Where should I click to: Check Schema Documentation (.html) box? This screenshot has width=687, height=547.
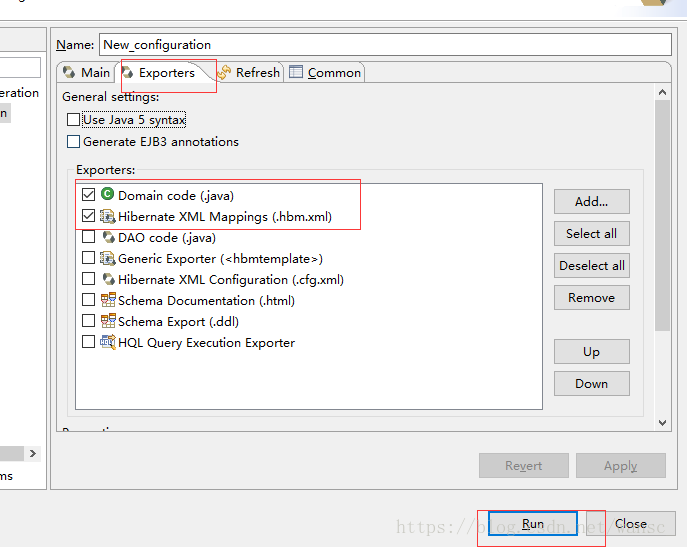pyautogui.click(x=89, y=300)
